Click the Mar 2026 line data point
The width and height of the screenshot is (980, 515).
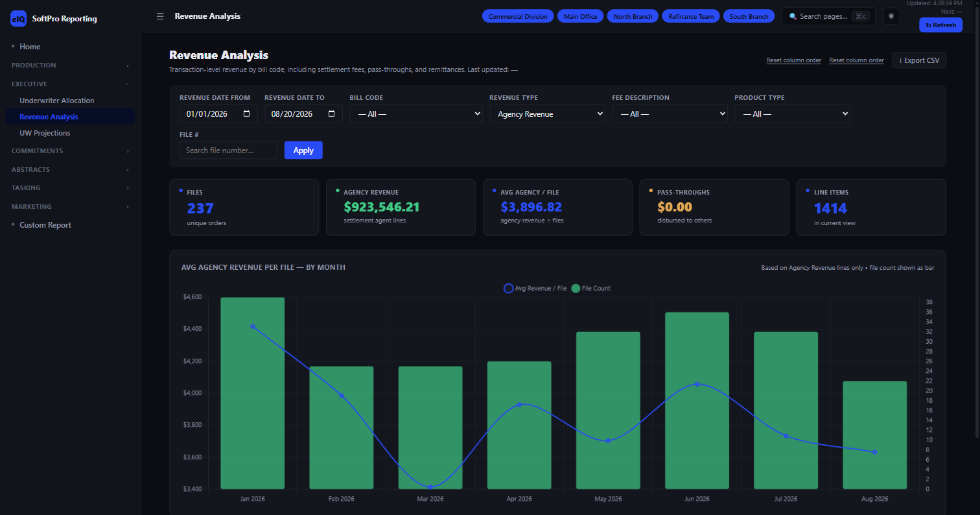tap(430, 487)
